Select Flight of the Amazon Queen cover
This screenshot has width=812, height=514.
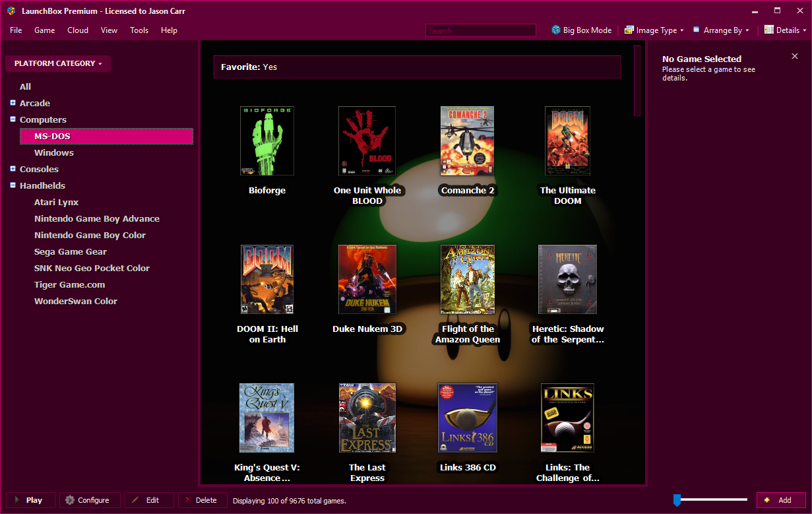468,280
